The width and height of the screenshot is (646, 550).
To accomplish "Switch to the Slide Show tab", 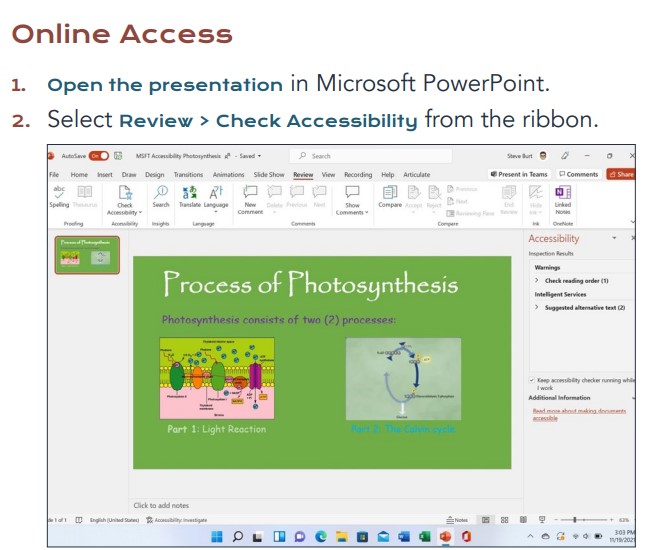I will tap(268, 174).
